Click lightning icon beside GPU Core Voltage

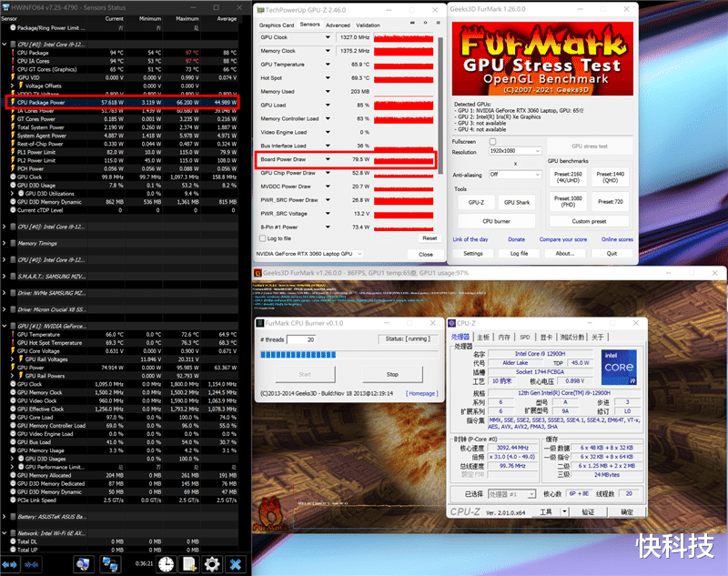coord(13,351)
